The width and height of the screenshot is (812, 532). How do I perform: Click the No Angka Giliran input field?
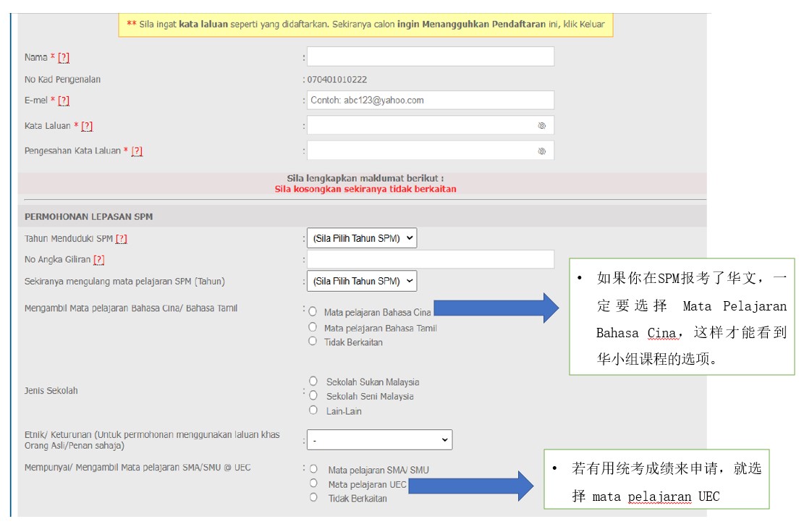point(431,260)
